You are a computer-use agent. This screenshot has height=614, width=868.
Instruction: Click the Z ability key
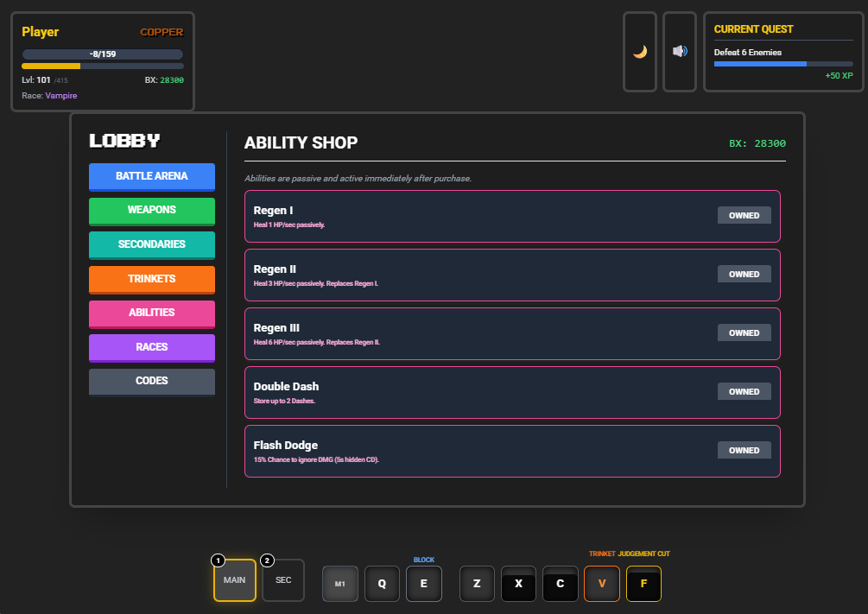click(477, 584)
